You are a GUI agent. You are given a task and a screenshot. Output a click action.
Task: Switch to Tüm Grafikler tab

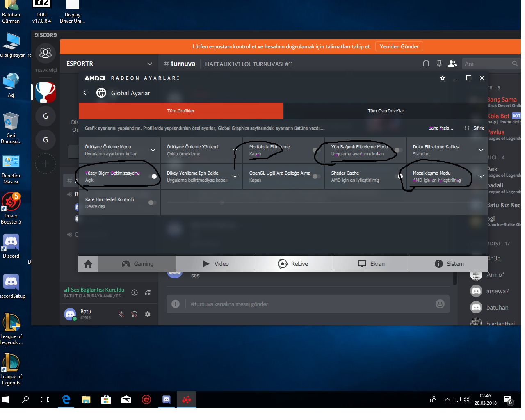pos(181,111)
